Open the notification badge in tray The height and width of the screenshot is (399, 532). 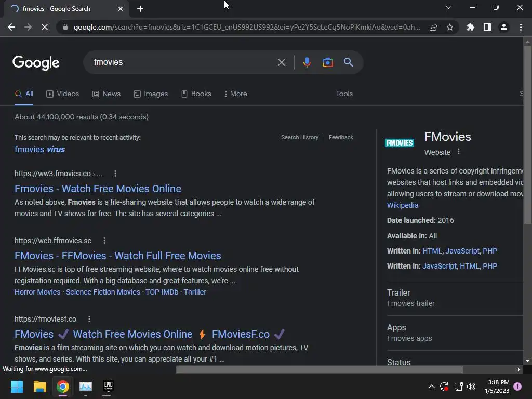(x=517, y=387)
